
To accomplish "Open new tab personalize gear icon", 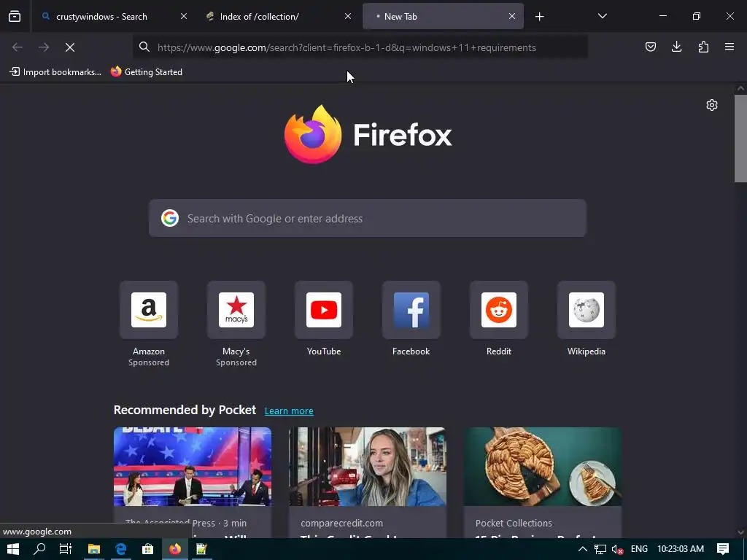I will click(712, 105).
